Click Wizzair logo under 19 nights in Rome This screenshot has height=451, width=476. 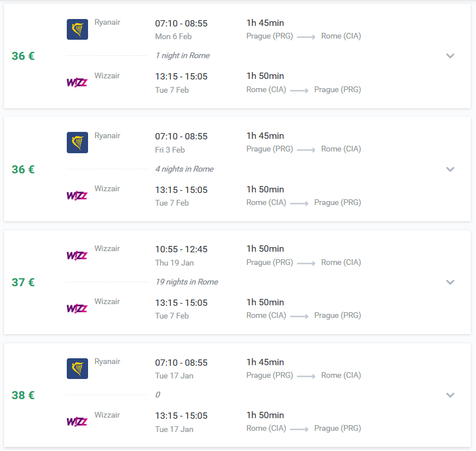pyautogui.click(x=77, y=308)
